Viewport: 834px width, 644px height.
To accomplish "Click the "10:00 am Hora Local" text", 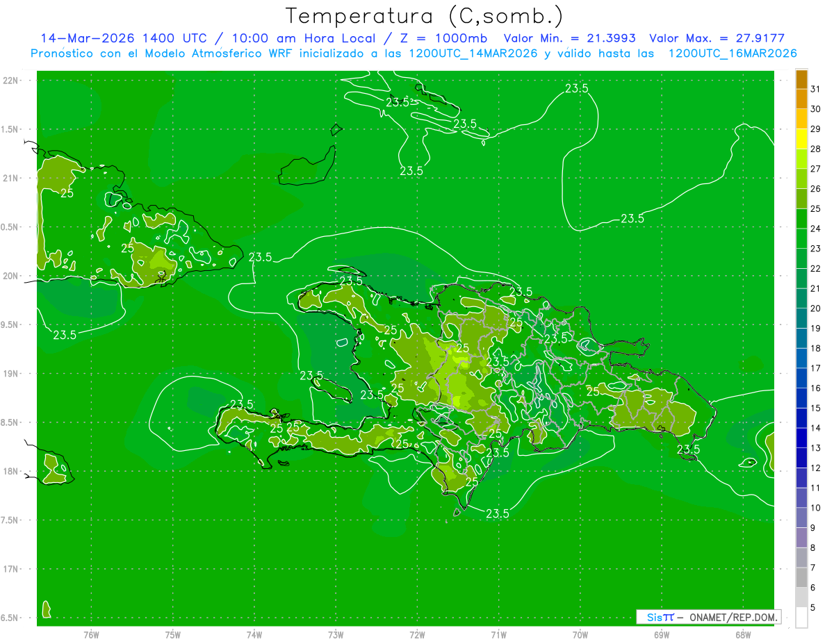I will pyautogui.click(x=302, y=38).
